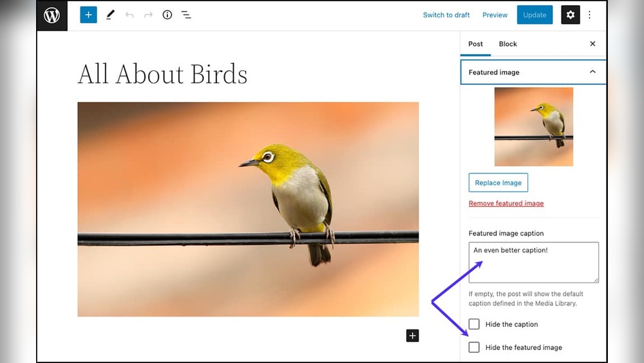Viewport: 644px width, 363px height.
Task: Click the Remove featured image link
Action: point(506,203)
